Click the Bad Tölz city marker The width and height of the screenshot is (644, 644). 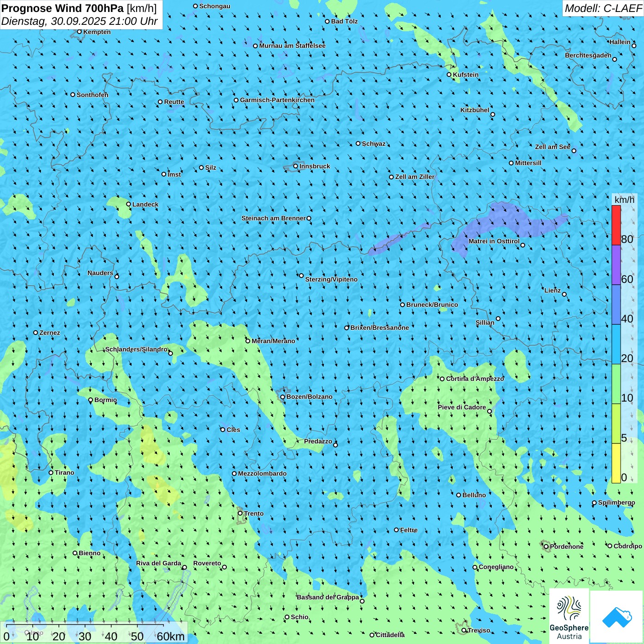[328, 21]
